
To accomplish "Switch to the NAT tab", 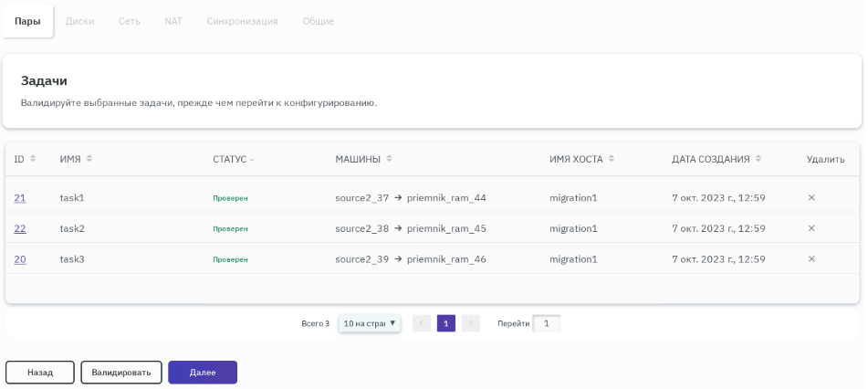I will point(173,21).
